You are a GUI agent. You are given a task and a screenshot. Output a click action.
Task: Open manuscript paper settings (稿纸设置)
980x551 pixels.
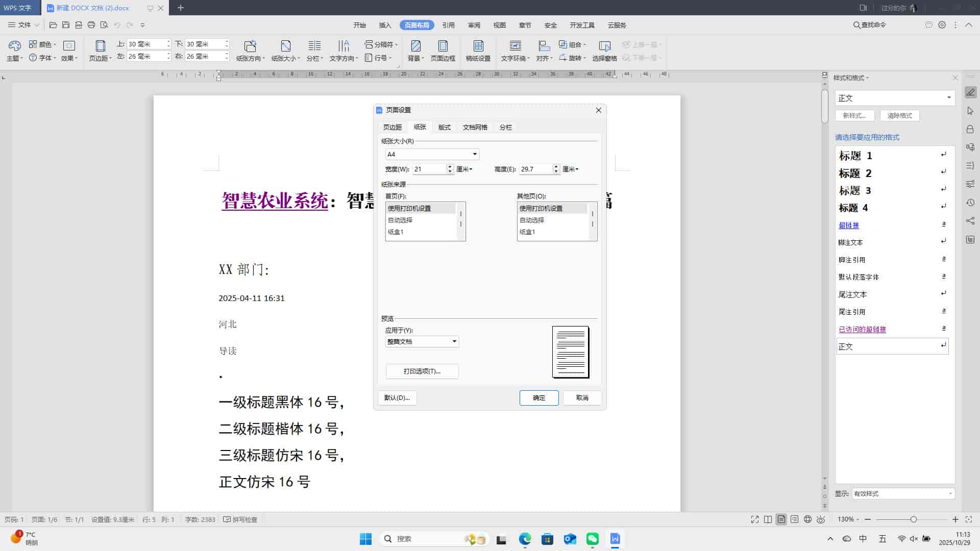(478, 51)
